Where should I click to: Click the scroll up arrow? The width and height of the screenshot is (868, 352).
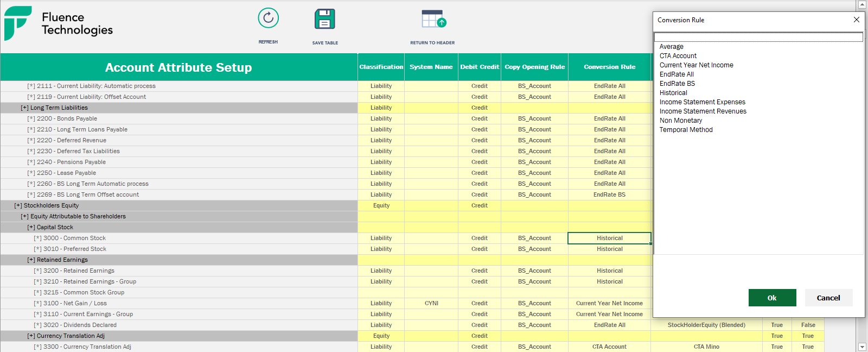pos(862,5)
